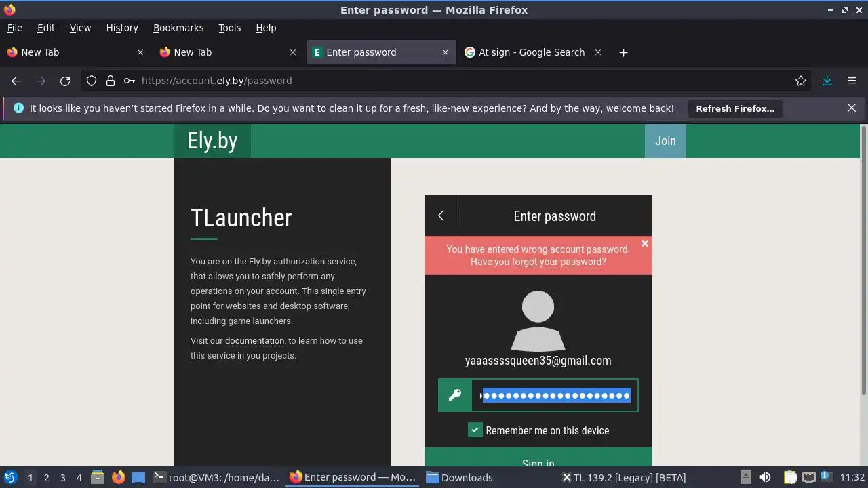The height and width of the screenshot is (488, 868).
Task: Dismiss the Refresh Firefox notification bar
Action: [x=852, y=108]
